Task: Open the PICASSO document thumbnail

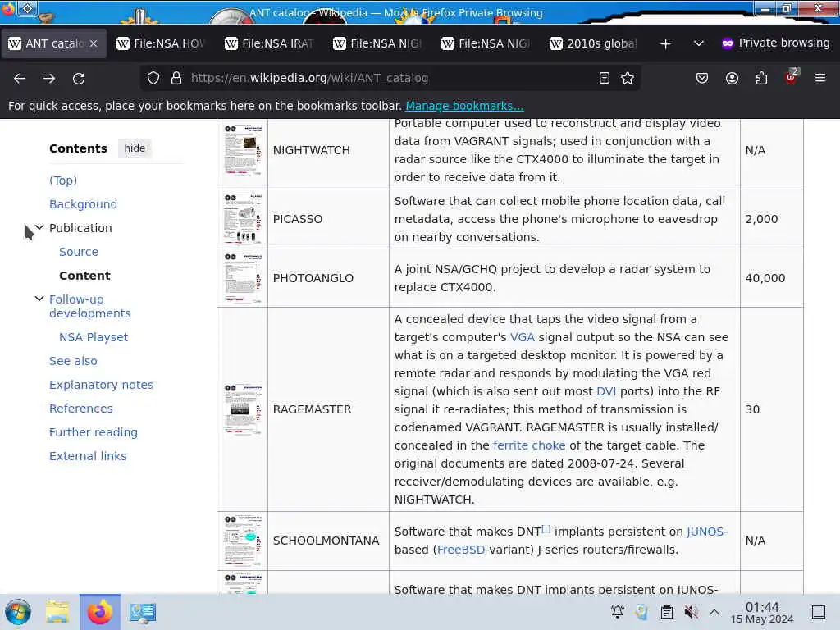Action: [243, 219]
